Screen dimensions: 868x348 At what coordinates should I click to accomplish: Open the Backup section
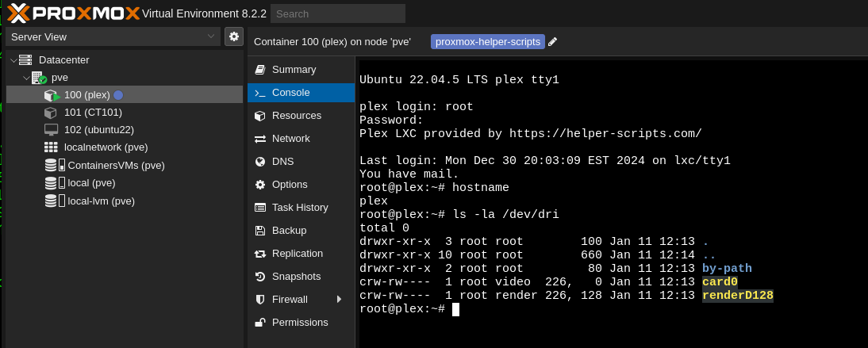[289, 231]
